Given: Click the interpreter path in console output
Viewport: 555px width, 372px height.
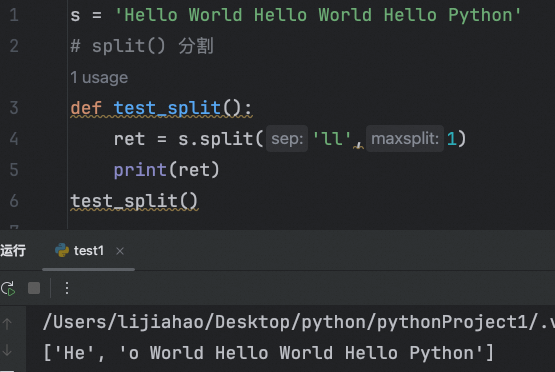Looking at the screenshot, I should pyautogui.click(x=298, y=322).
